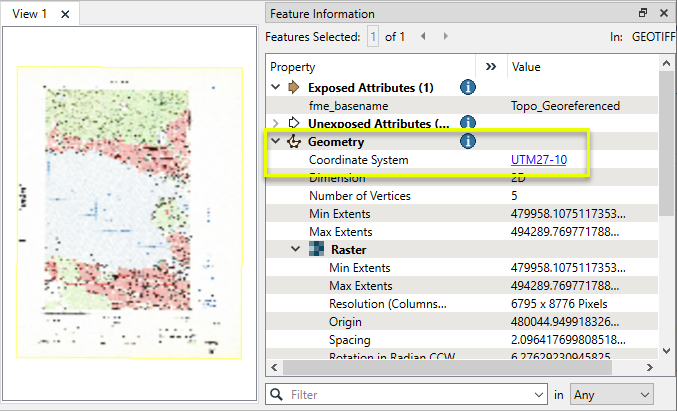Click the Unexposed Attributes info icon
The image size is (677, 411).
[x=467, y=123]
